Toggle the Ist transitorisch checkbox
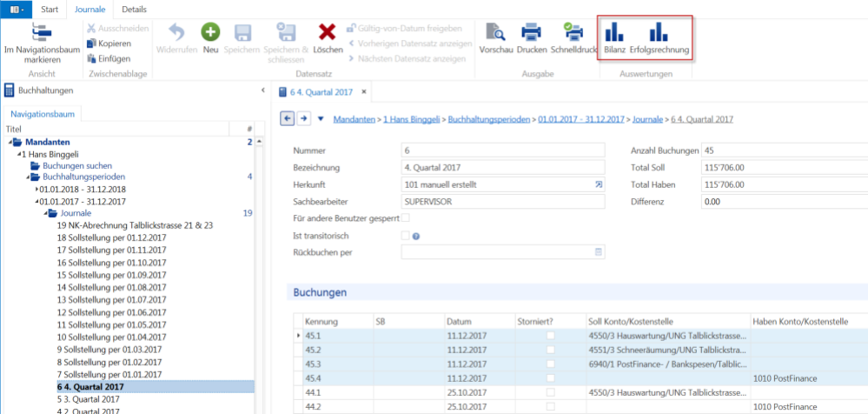Viewport: 868px width, 414px height. 405,236
